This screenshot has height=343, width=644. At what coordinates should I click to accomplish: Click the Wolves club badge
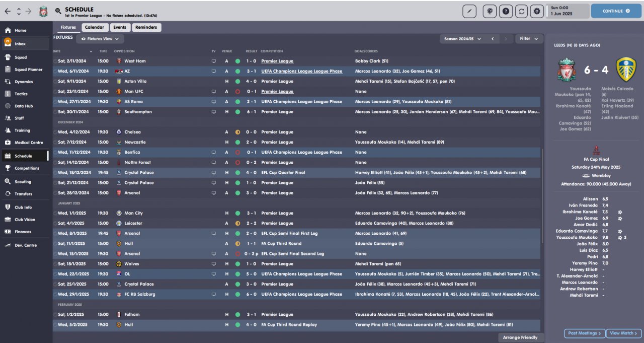[119, 264]
